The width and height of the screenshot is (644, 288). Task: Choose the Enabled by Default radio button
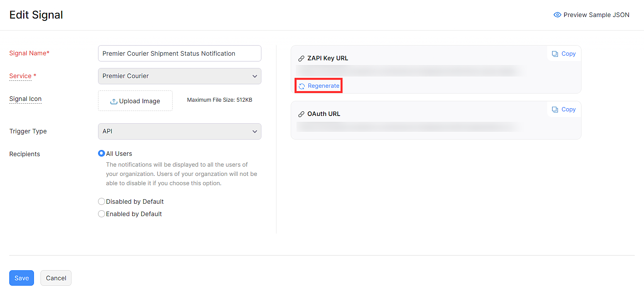102,214
